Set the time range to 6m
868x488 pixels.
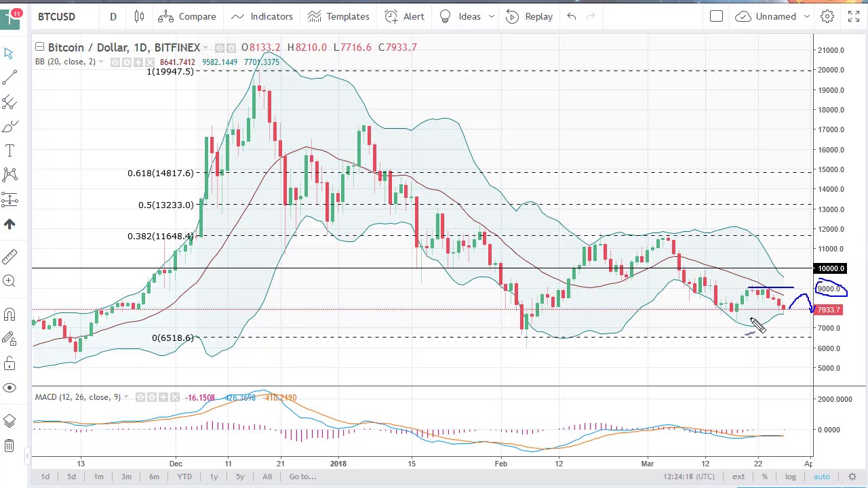coord(154,476)
